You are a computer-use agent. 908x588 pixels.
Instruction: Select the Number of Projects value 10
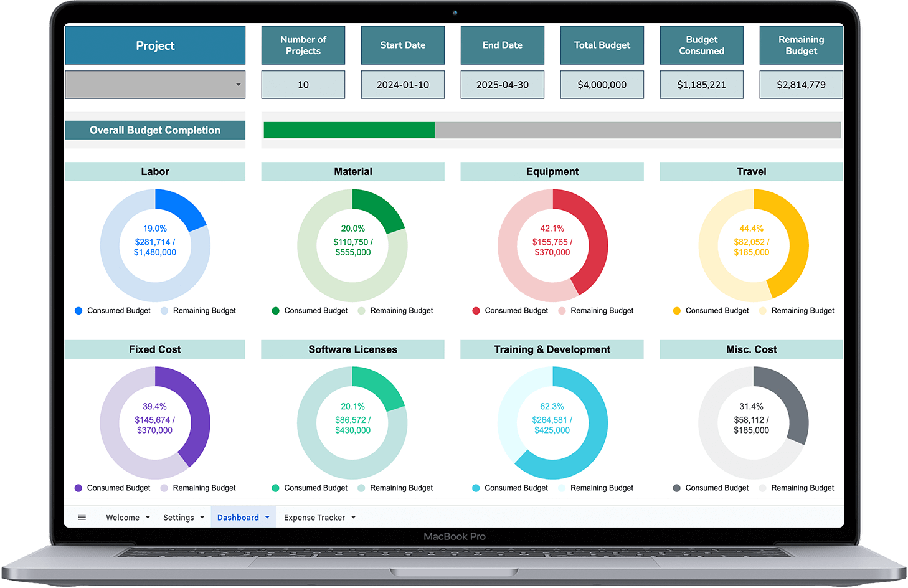[303, 85]
